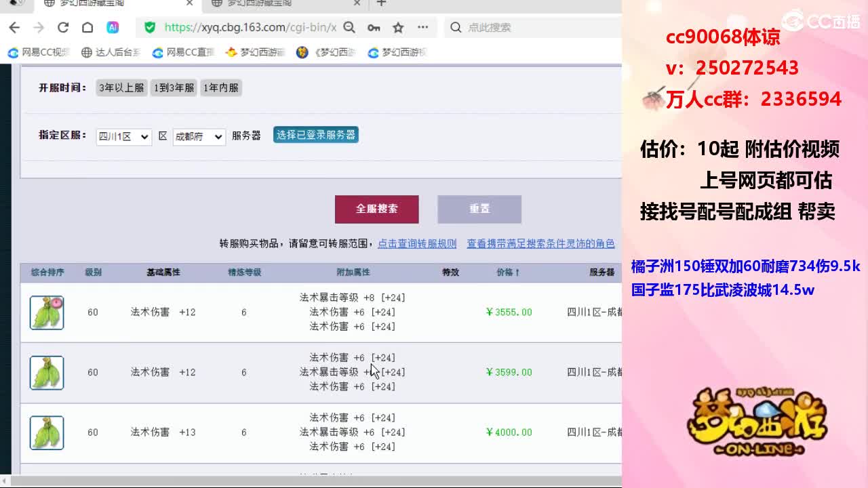Expand the 四川1区 region dropdown

point(123,136)
